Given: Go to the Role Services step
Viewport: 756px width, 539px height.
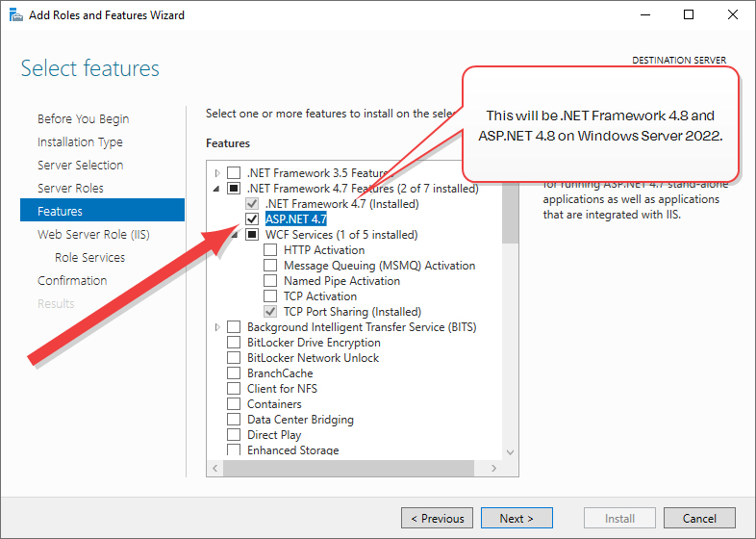Looking at the screenshot, I should click(89, 258).
